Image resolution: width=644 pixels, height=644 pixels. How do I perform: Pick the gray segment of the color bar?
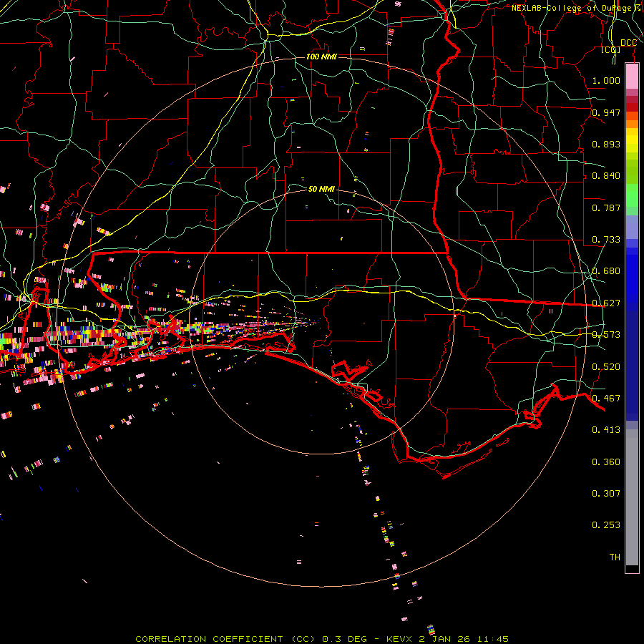(x=632, y=497)
